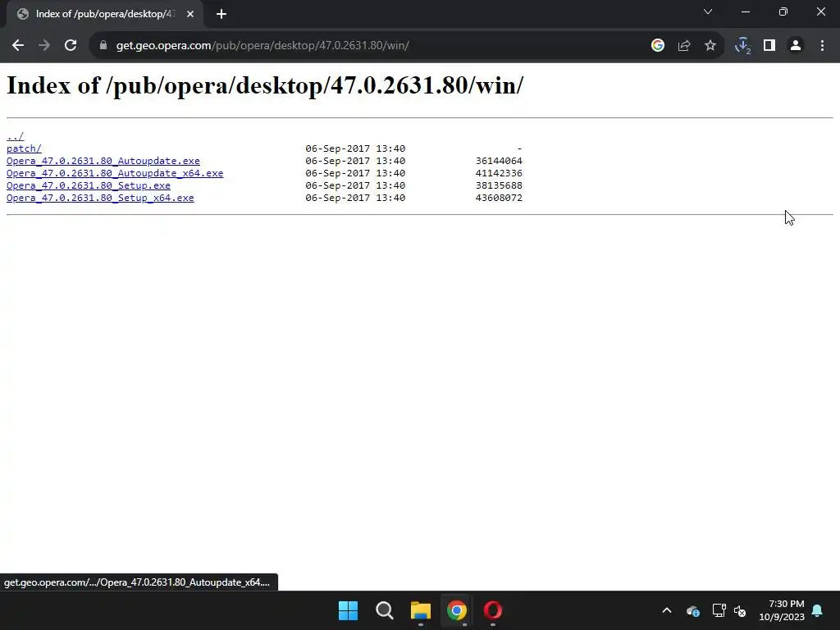Open the notifications bell icon

tap(818, 610)
